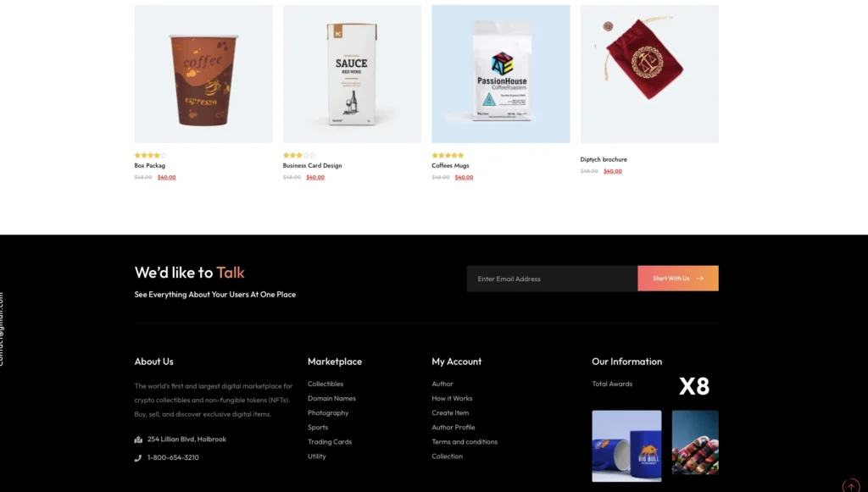
Task: Go to Domain Names in Marketplace
Action: click(331, 398)
